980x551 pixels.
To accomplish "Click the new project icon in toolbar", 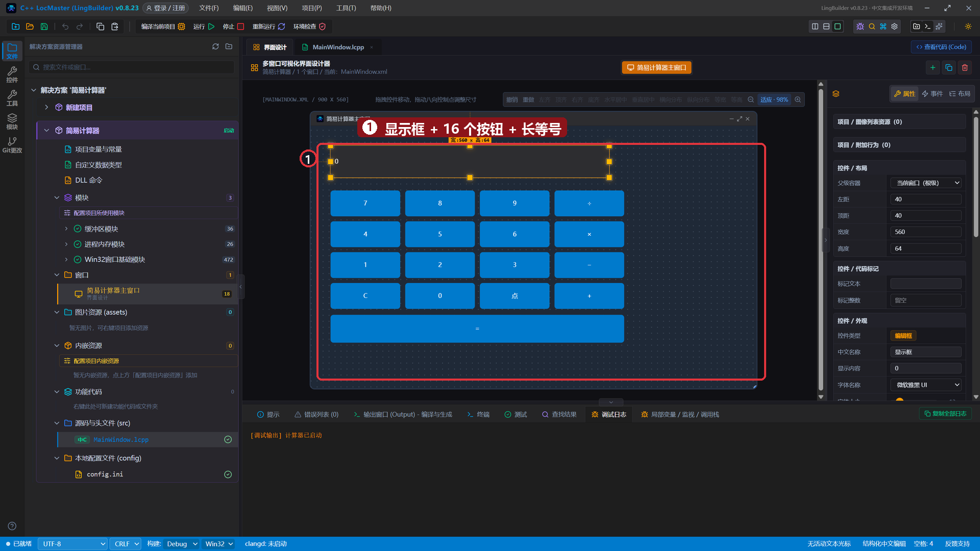I will pos(15,27).
